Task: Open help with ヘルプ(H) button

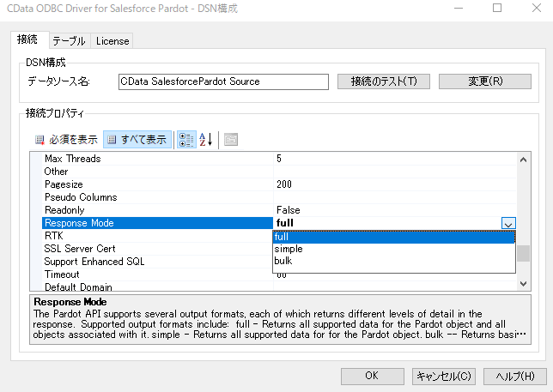Action: [515, 377]
